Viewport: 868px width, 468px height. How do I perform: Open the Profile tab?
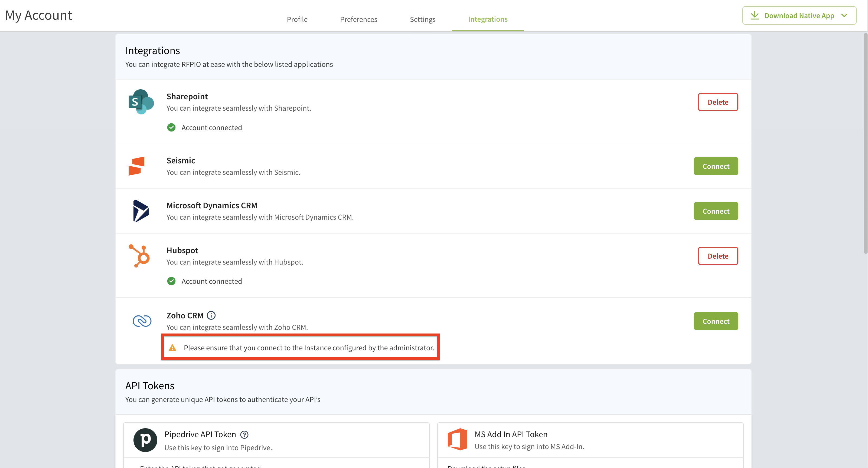[x=297, y=19]
